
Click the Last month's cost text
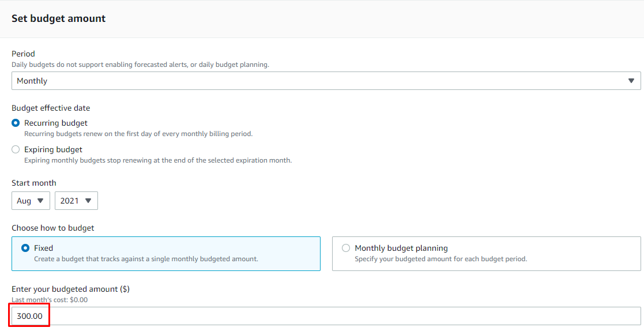[50, 300]
